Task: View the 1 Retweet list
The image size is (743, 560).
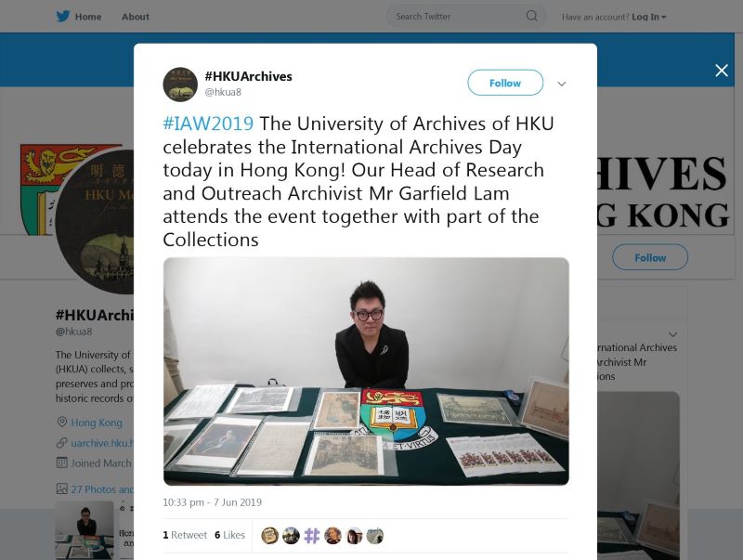Action: 185,535
